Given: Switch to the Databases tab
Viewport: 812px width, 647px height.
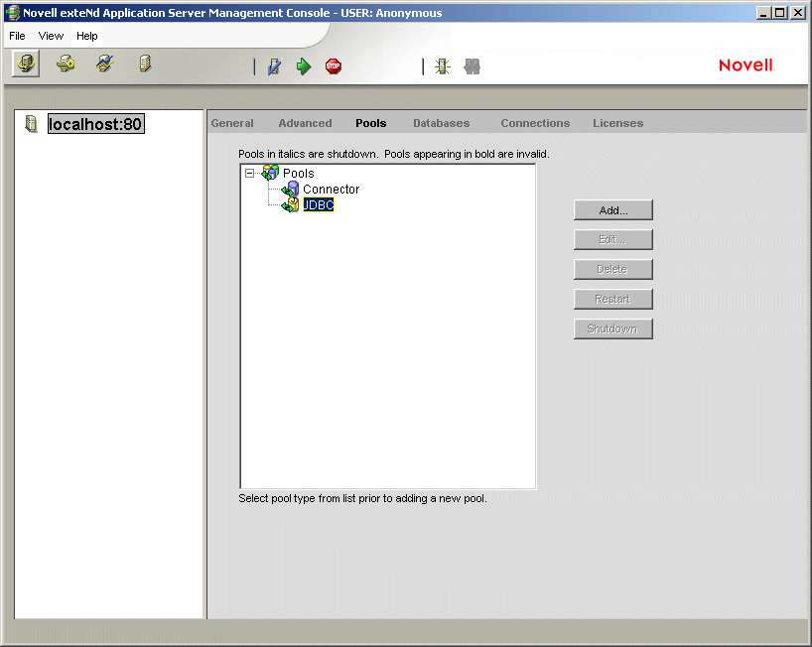Looking at the screenshot, I should click(x=441, y=123).
